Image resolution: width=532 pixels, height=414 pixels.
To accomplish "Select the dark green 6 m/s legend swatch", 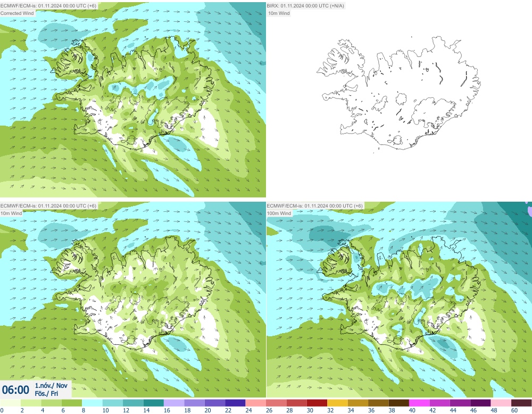I will coord(72,403).
